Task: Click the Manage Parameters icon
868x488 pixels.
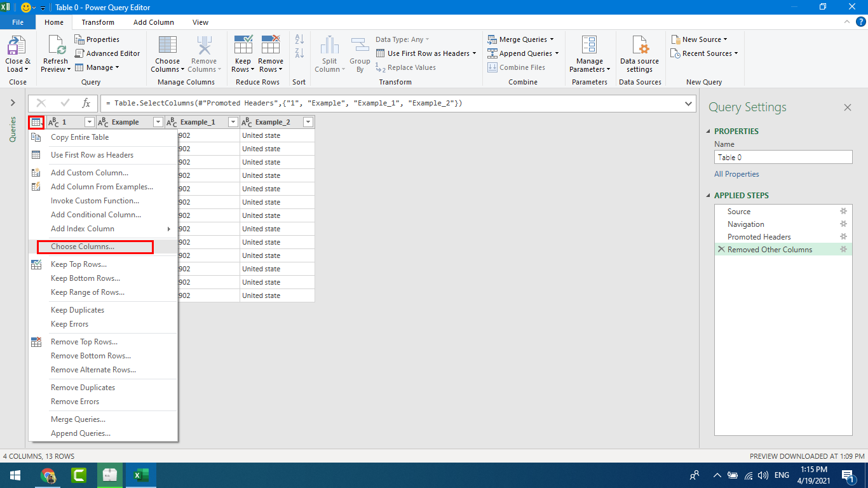Action: (x=589, y=47)
